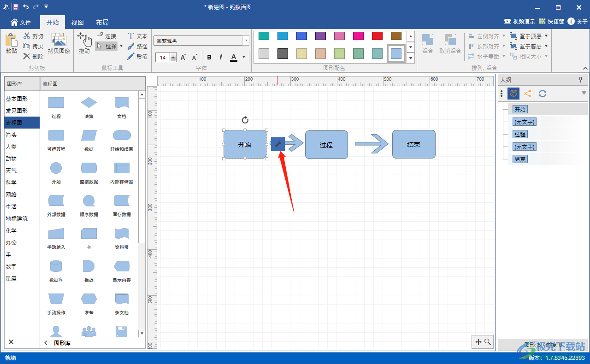
Task: Click the Paste (粘贴) icon
Action: point(11,40)
